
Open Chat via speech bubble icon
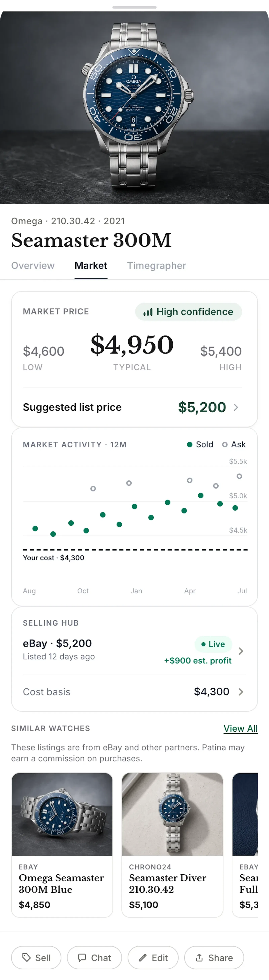(82, 957)
